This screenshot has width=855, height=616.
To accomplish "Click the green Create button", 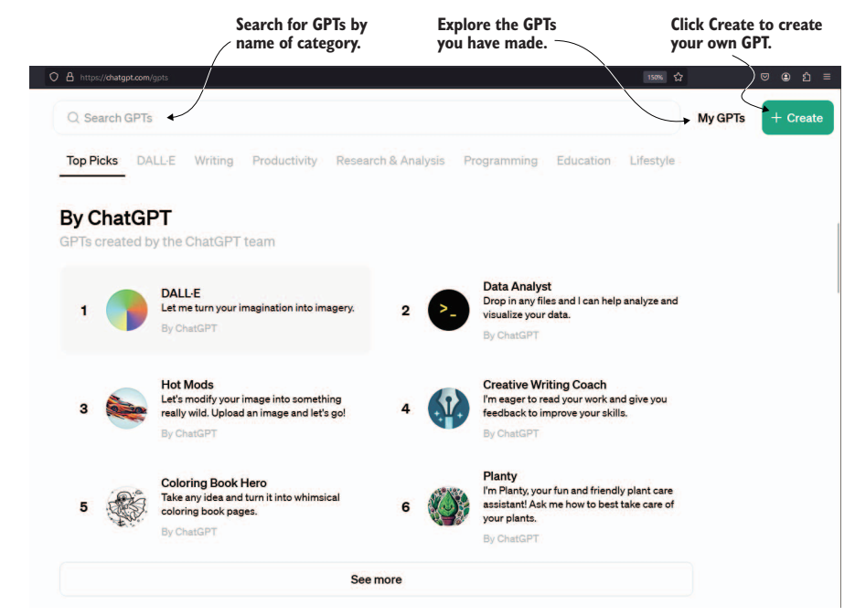I will tap(797, 118).
